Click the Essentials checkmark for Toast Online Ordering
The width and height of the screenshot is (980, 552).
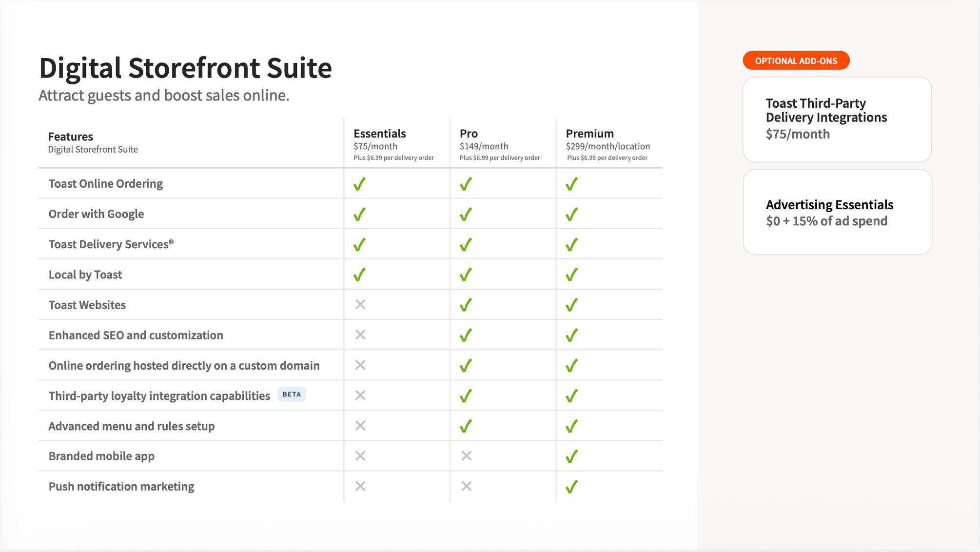point(359,184)
